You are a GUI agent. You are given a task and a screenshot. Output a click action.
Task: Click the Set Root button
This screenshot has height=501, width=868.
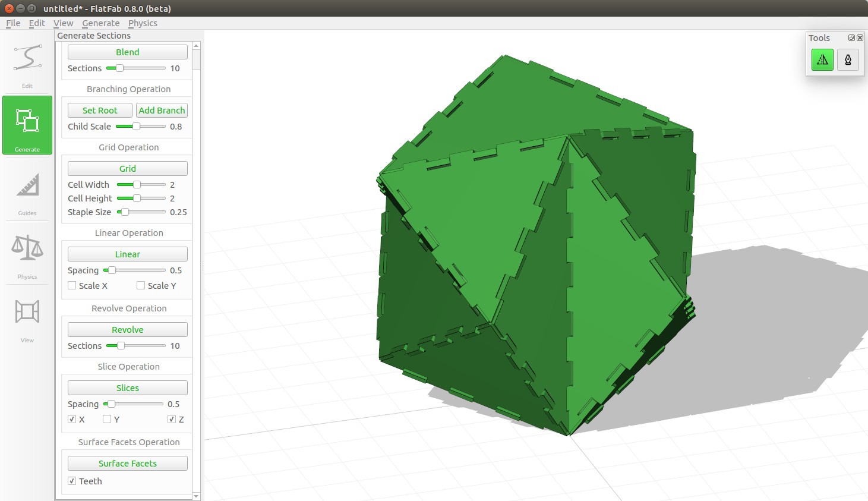100,111
